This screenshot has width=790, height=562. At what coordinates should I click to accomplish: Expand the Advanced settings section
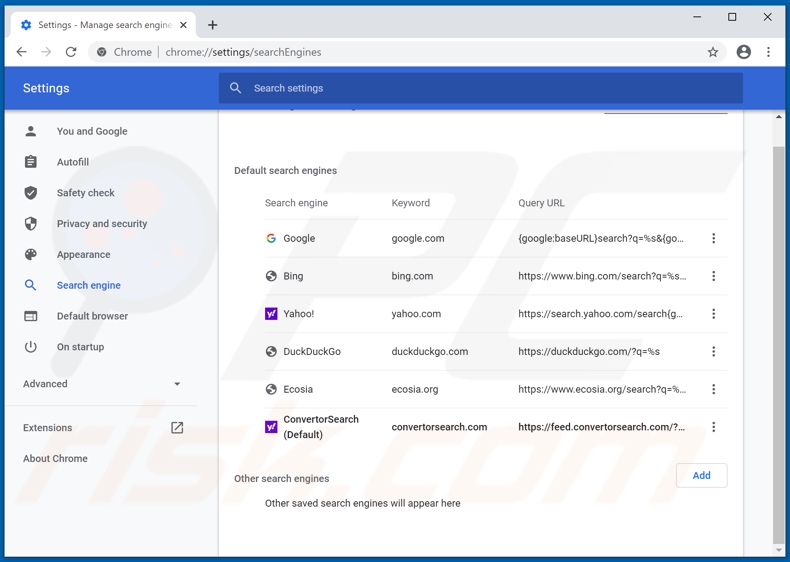click(101, 384)
